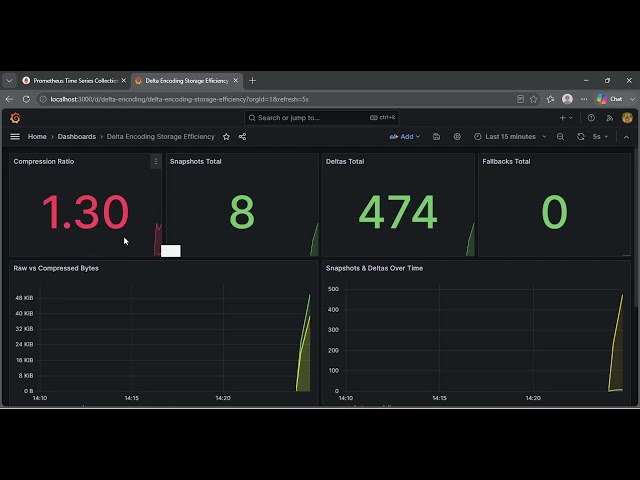Open the Dashboards breadcrumb
This screenshot has height=480, width=640.
tap(77, 137)
